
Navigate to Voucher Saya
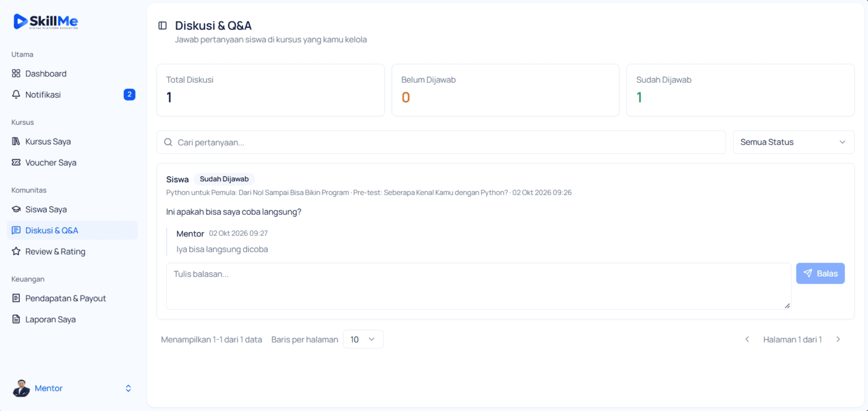(72, 162)
